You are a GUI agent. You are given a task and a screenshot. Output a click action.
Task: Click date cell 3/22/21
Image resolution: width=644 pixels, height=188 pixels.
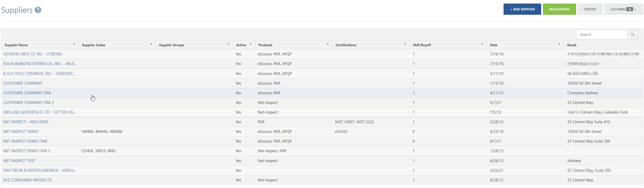(x=496, y=170)
